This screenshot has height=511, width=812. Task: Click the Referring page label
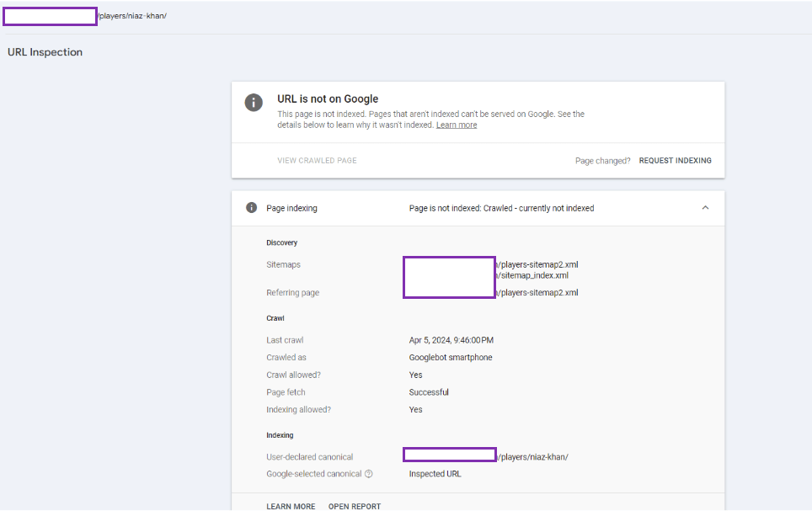coord(292,292)
